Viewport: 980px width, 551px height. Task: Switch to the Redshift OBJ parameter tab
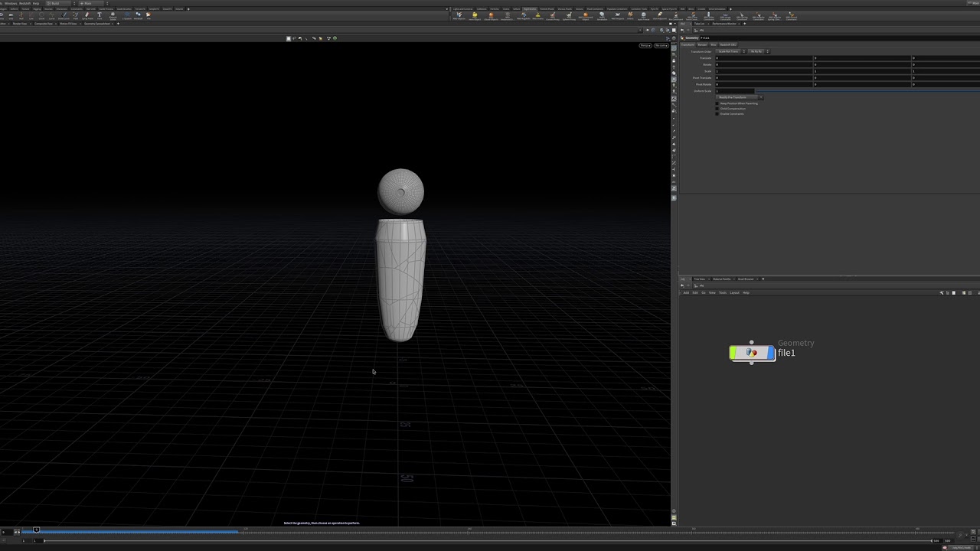tap(728, 44)
